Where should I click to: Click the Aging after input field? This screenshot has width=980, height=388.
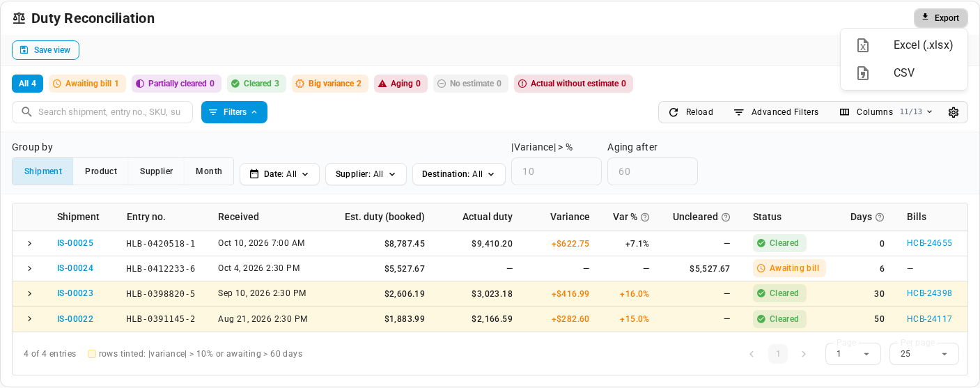653,171
